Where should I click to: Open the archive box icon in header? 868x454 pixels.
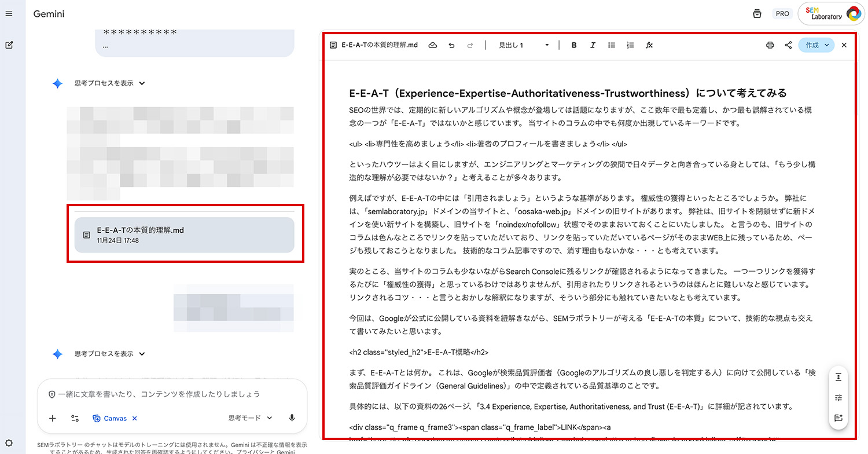pos(757,14)
